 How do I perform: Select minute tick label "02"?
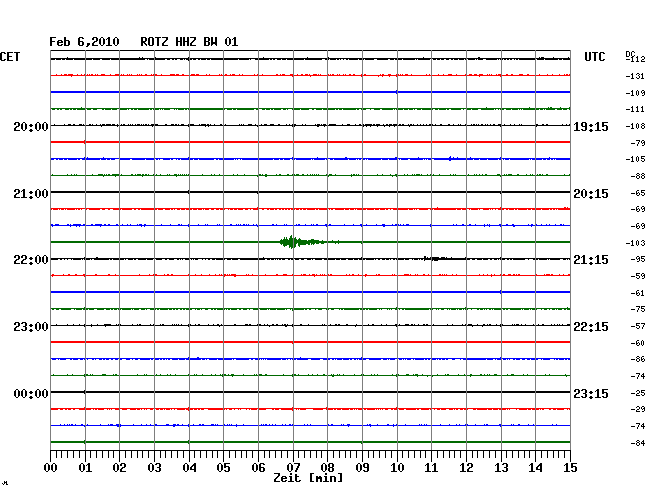[x=119, y=468]
